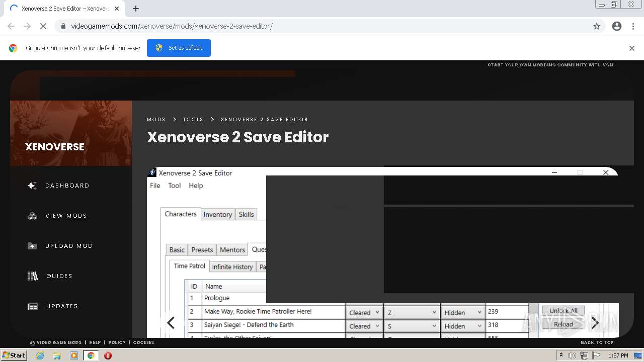Open the View Mods sidebar icon
The image size is (644, 362).
coord(32,216)
